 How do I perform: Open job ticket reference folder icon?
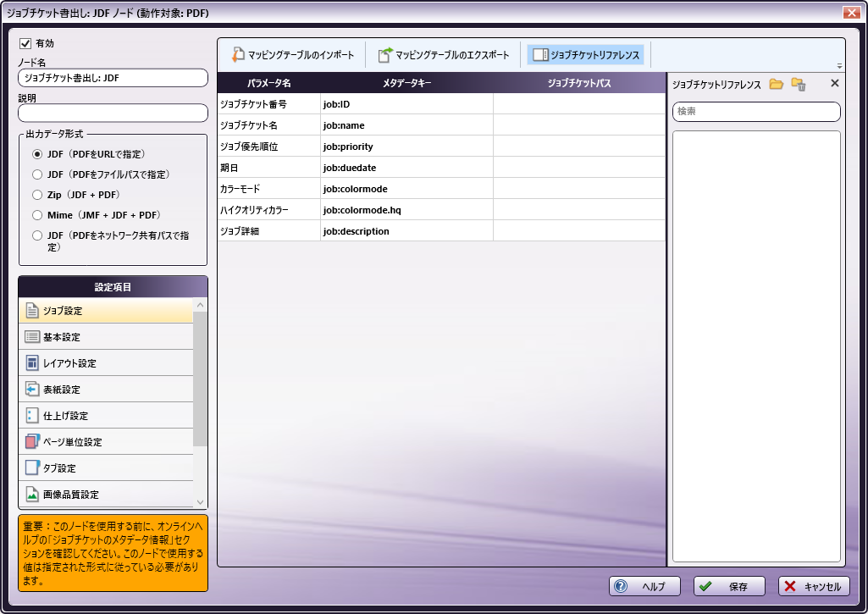[x=776, y=84]
